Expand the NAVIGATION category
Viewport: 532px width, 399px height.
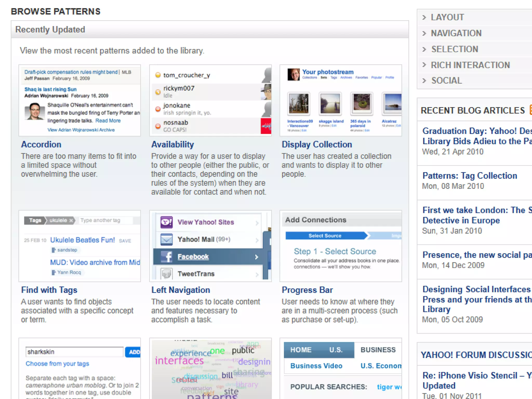pos(456,33)
